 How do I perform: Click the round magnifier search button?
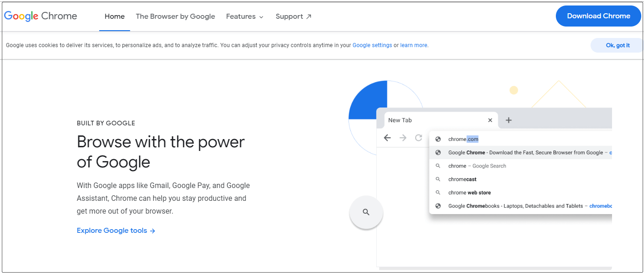click(x=366, y=212)
